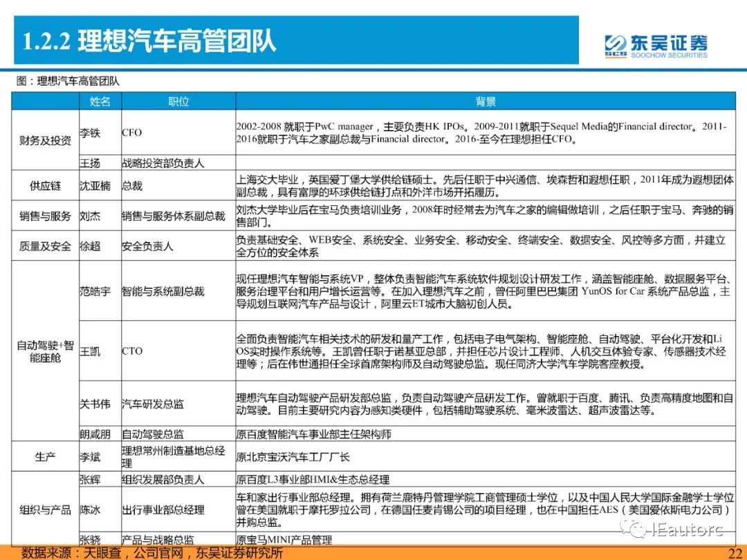Click the data source footer 数据来源:天眼查
This screenshot has height=560, width=747.
tap(152, 553)
